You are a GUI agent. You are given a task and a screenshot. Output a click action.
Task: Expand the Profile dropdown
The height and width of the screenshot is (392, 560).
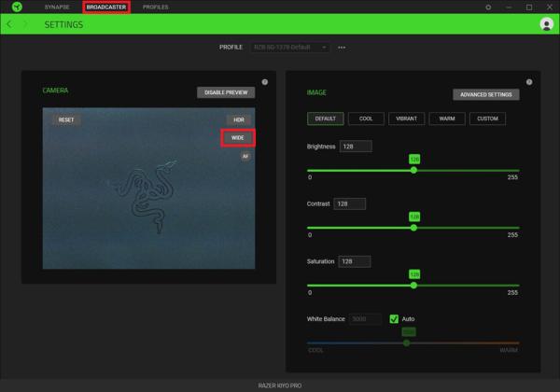(x=290, y=47)
